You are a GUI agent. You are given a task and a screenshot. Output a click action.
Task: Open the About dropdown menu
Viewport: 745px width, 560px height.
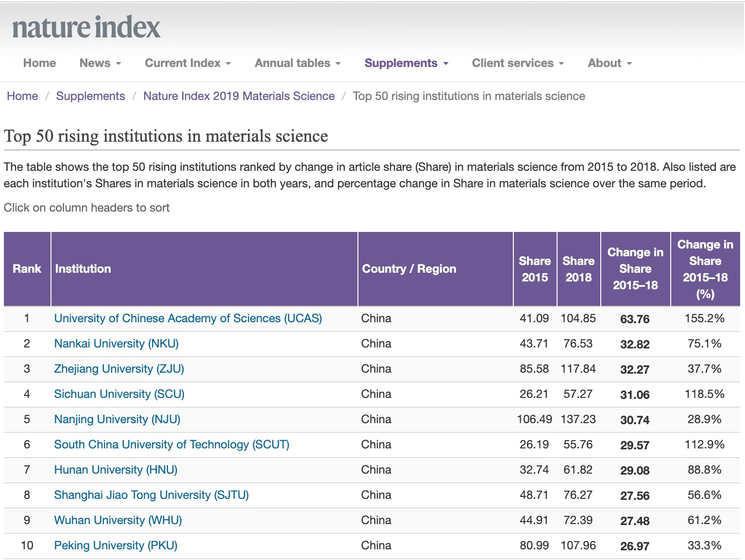(x=610, y=63)
